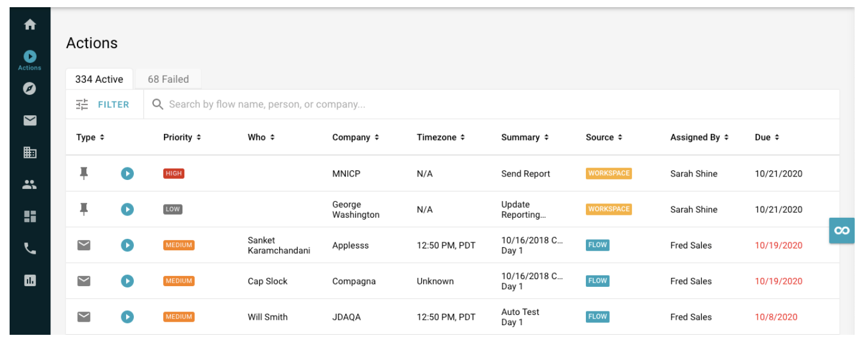
Task: Click the infinity widget on the right edge
Action: click(842, 230)
